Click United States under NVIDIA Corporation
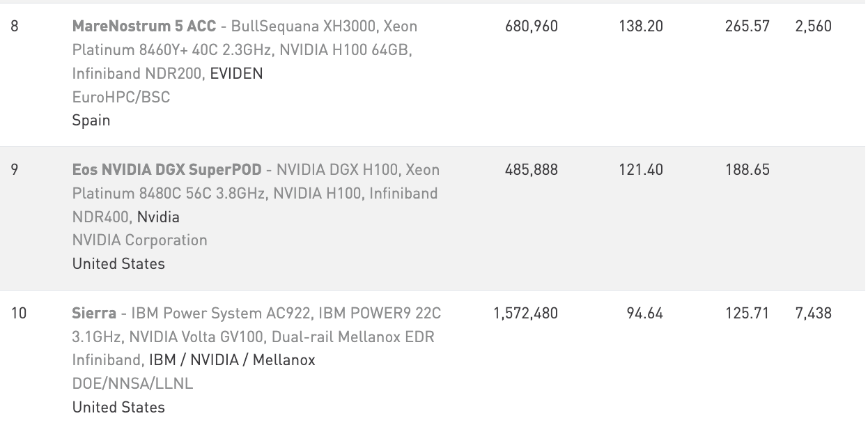 118,264
